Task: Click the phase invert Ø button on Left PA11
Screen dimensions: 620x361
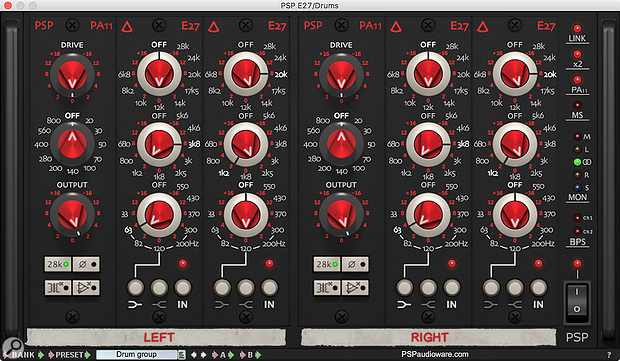Action: [x=86, y=264]
